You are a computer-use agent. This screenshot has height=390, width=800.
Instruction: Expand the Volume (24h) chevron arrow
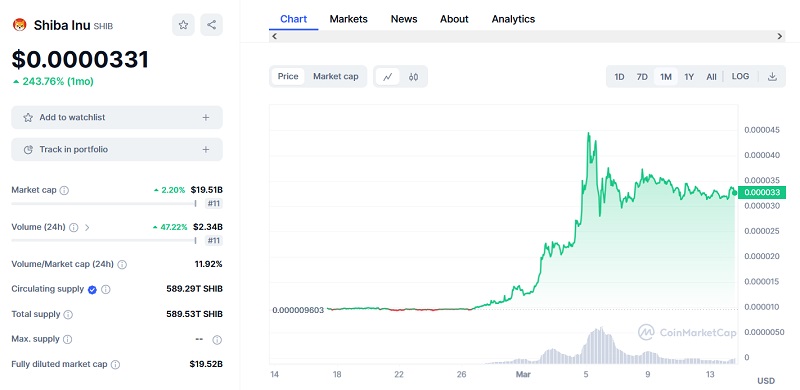click(x=87, y=228)
